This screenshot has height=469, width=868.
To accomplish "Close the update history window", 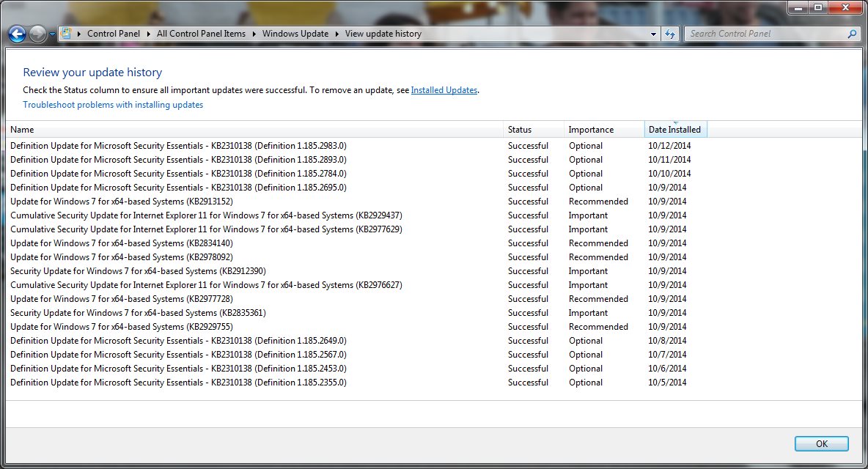I will pos(845,7).
